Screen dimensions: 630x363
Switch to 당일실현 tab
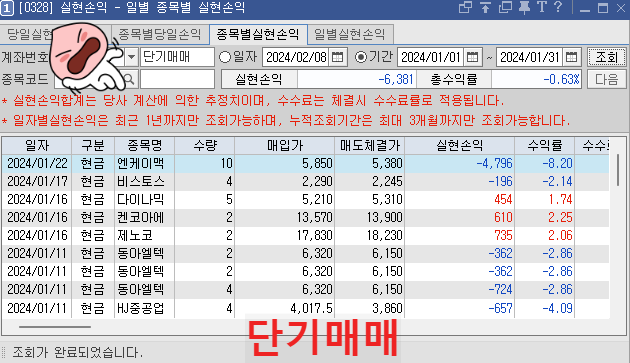click(x=30, y=34)
